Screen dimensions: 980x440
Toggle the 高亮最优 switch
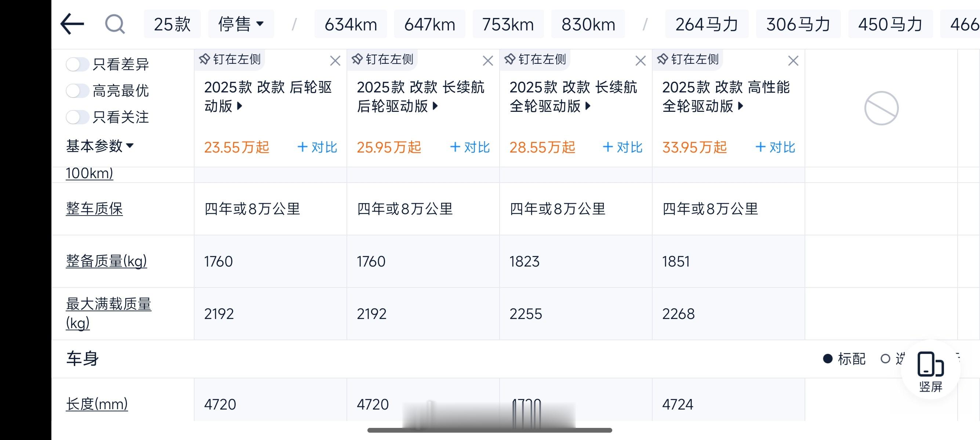click(x=77, y=91)
